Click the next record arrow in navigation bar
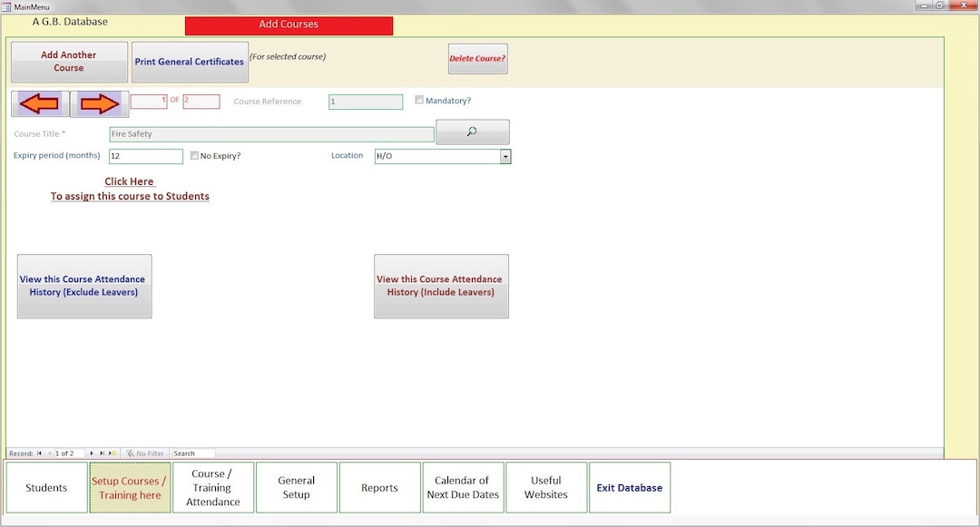This screenshot has height=527, width=980. point(92,453)
